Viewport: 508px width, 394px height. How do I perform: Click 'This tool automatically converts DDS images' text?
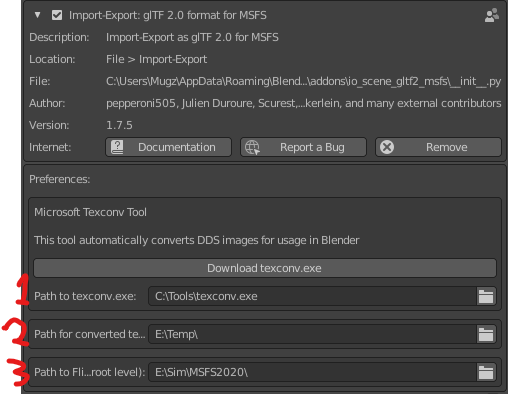pos(197,240)
